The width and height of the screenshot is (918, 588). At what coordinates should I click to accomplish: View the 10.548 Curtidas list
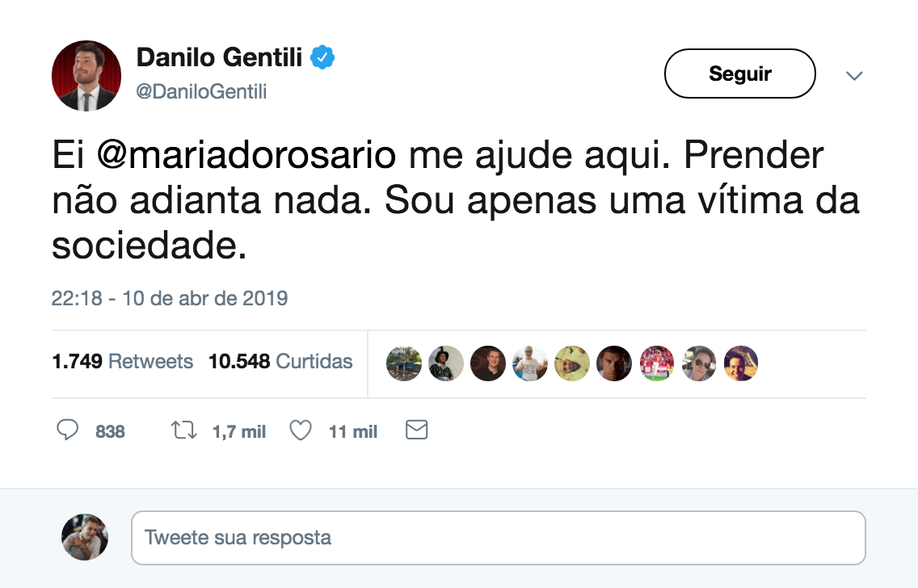pyautogui.click(x=280, y=361)
